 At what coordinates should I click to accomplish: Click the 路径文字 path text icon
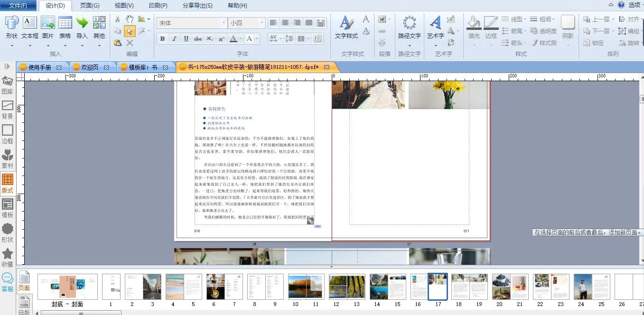(x=409, y=23)
